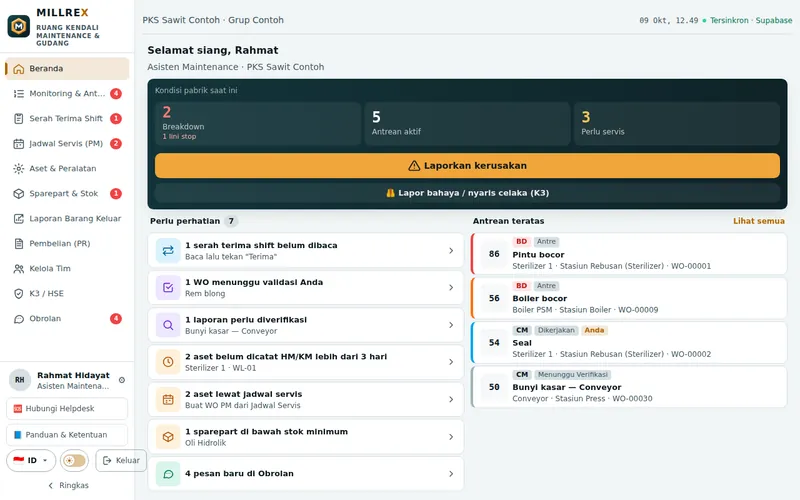Click the Obrolan chat bubble icon
800x500 pixels.
[19, 319]
